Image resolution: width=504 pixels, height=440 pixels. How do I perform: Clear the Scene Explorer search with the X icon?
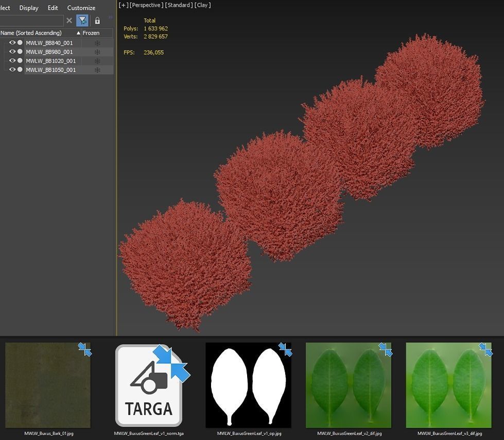click(x=69, y=21)
